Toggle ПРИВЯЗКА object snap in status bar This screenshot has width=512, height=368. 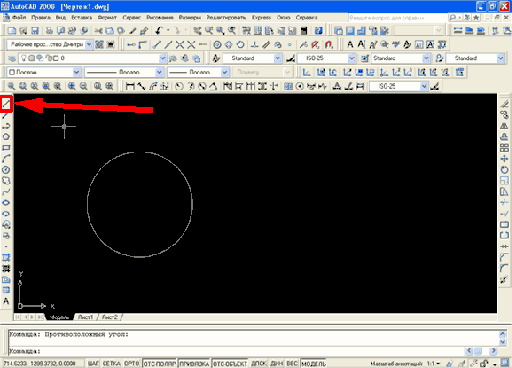coord(195,363)
